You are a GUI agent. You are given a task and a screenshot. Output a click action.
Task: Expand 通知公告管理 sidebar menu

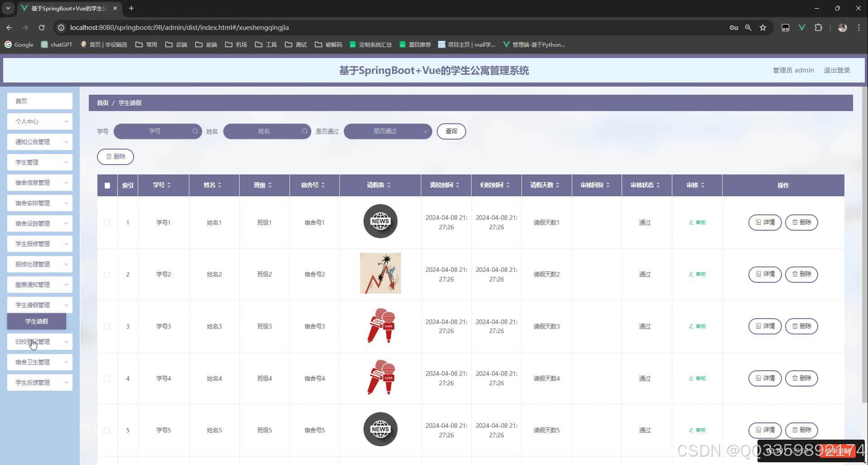tap(40, 142)
